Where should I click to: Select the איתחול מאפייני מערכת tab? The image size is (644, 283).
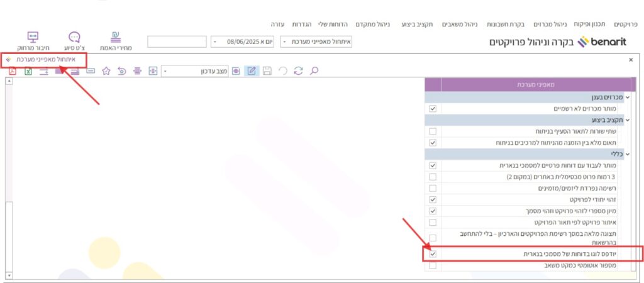point(45,58)
